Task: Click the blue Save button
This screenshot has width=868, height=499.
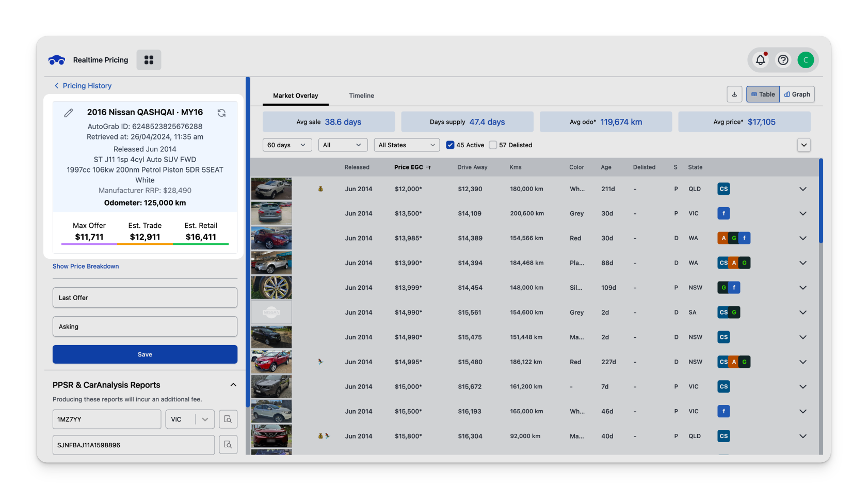Action: pyautogui.click(x=145, y=354)
